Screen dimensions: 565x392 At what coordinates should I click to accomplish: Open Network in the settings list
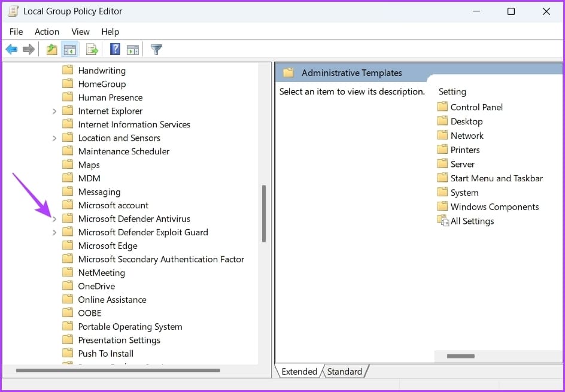(x=467, y=135)
